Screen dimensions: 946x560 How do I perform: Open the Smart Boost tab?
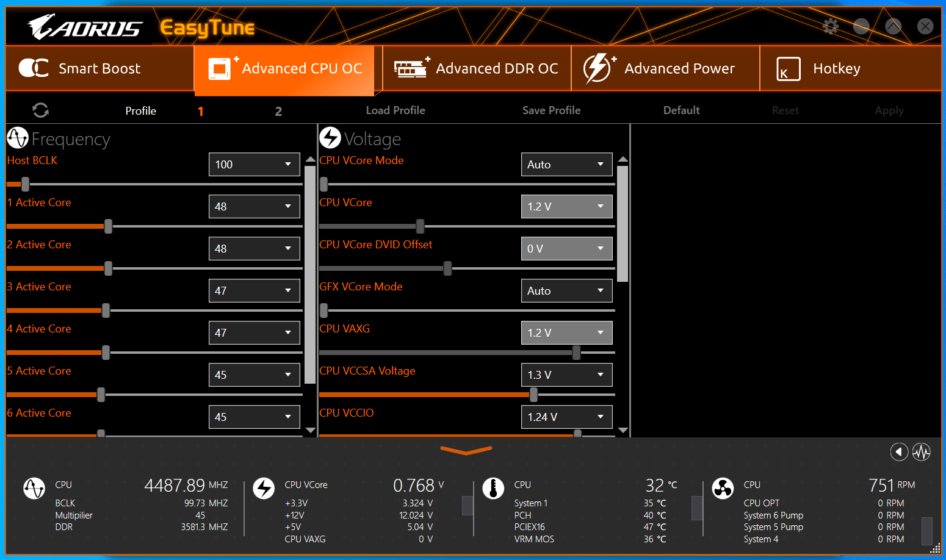(x=99, y=69)
